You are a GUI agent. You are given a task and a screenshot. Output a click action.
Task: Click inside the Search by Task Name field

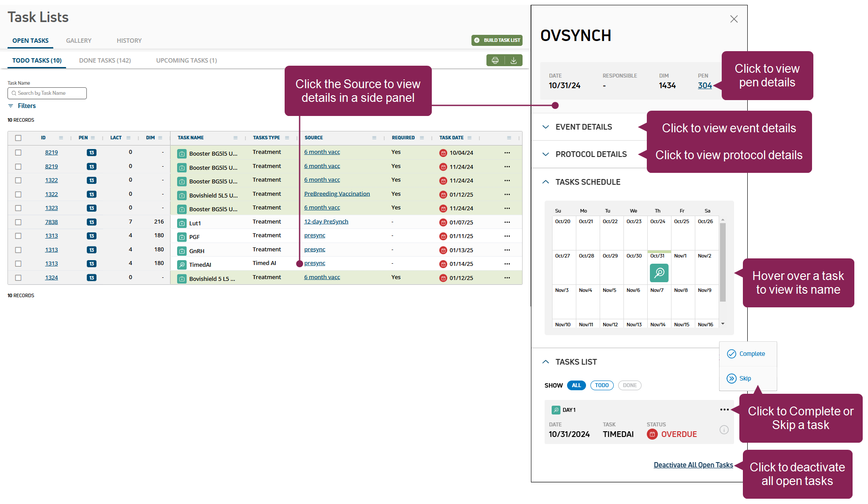47,93
